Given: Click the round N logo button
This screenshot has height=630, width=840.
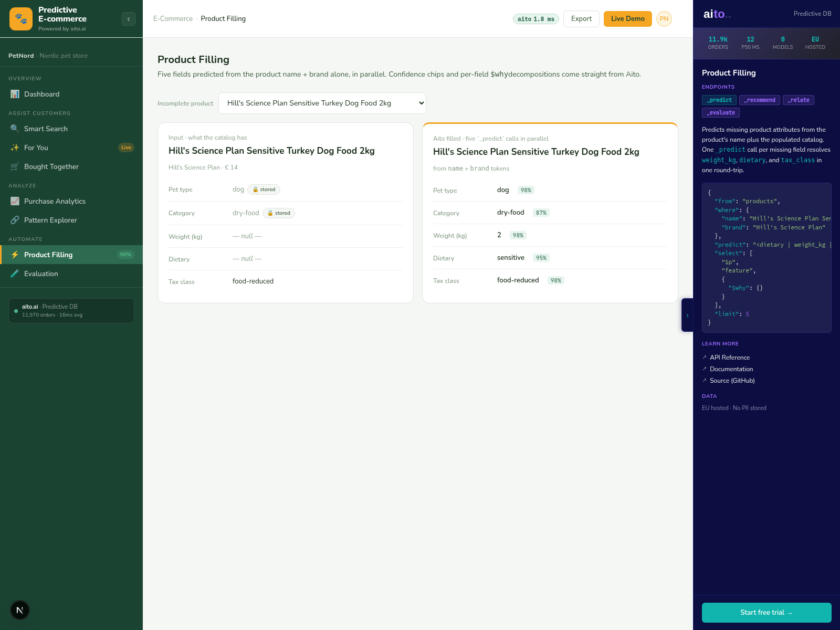Looking at the screenshot, I should coord(20,610).
